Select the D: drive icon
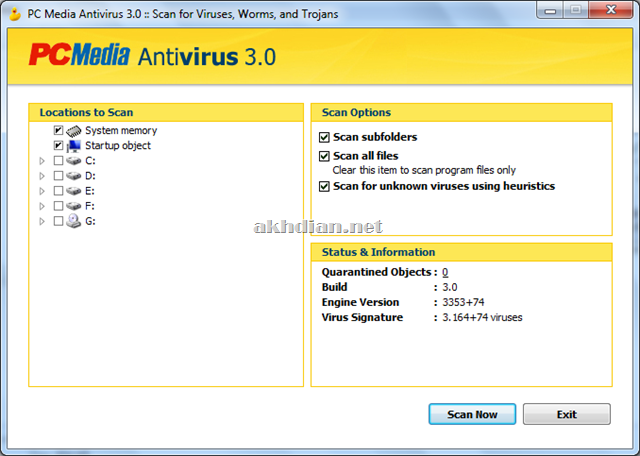 (x=74, y=175)
